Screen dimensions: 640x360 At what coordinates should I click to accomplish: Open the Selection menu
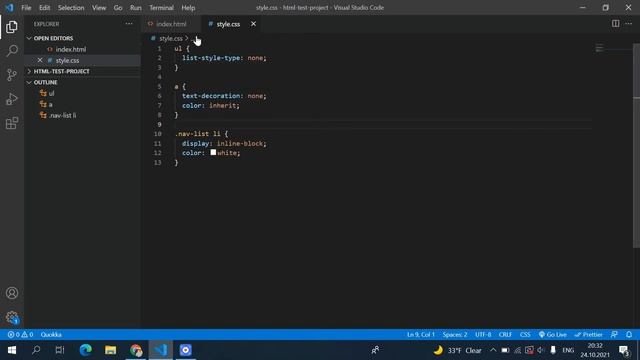tap(71, 8)
